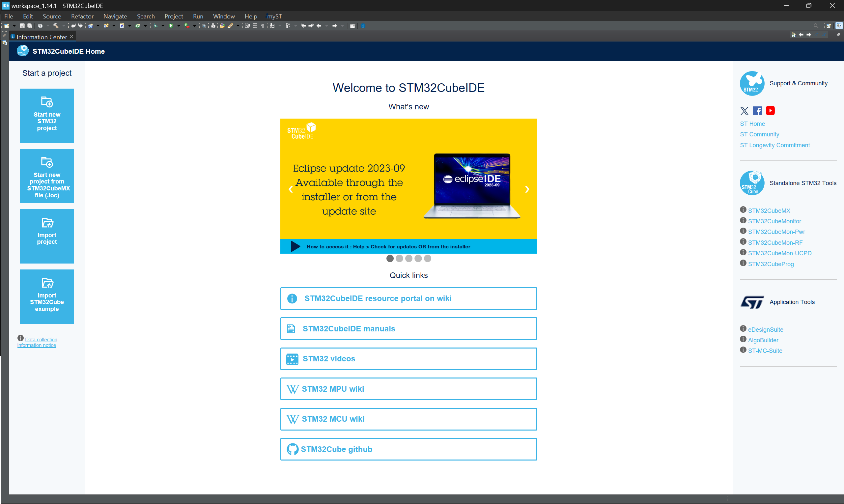Open the myST menu
This screenshot has height=504, width=844.
274,16
